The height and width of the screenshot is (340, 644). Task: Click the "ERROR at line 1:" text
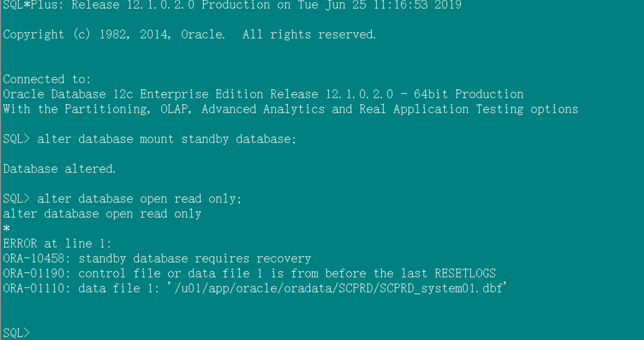click(57, 243)
